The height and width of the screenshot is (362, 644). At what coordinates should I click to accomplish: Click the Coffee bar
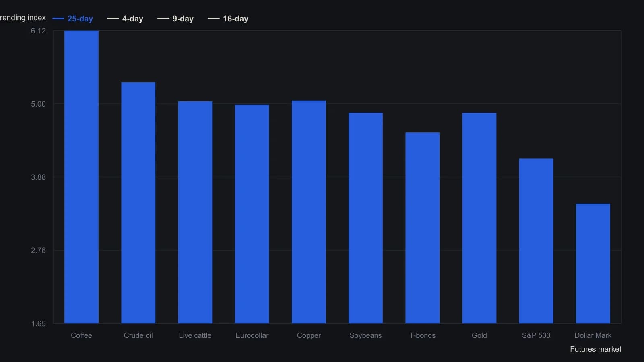(x=81, y=177)
